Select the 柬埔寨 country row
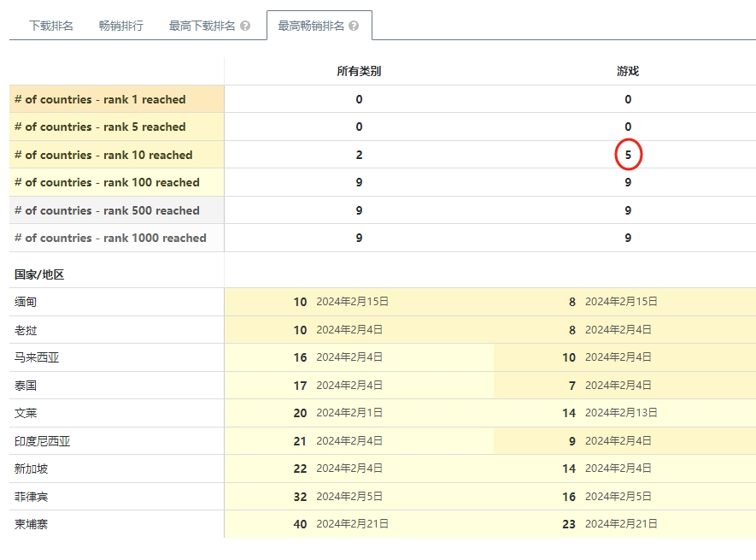Image resolution: width=756 pixels, height=560 pixels. pyautogui.click(x=383, y=524)
